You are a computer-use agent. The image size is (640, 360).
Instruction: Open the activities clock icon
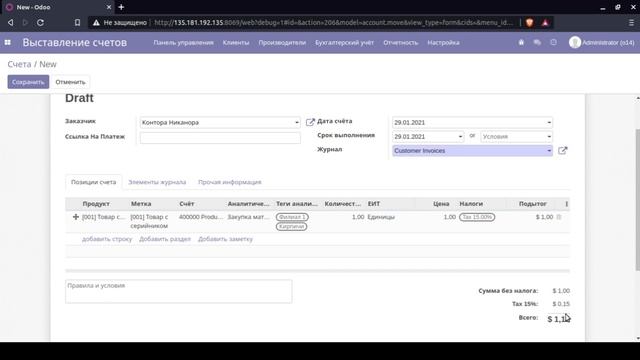[553, 42]
